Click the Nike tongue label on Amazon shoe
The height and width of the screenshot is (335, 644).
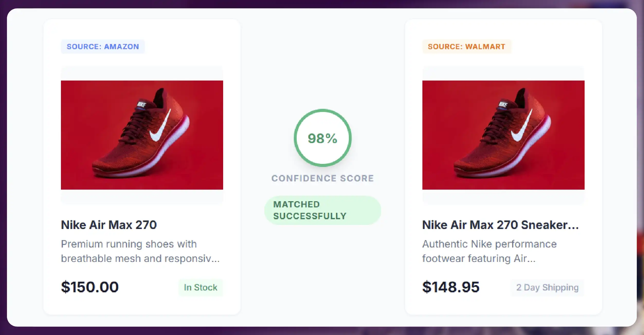pos(141,104)
